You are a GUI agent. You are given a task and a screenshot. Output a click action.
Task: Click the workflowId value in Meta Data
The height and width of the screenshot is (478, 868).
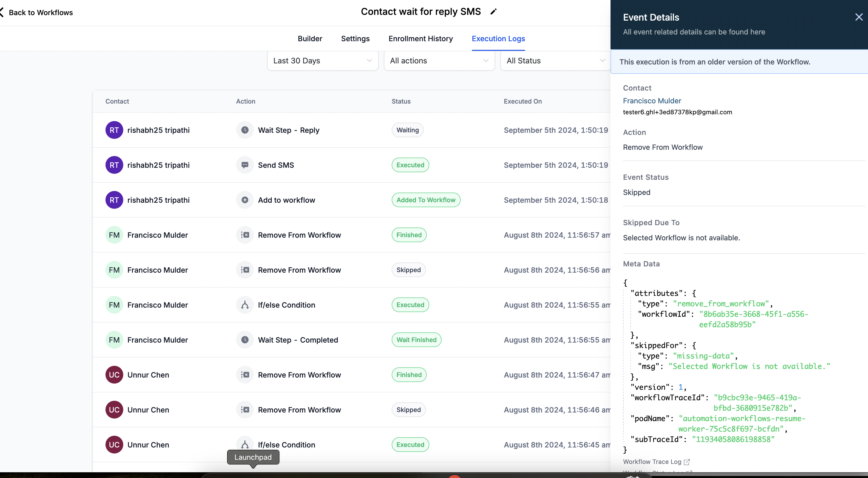pos(753,319)
